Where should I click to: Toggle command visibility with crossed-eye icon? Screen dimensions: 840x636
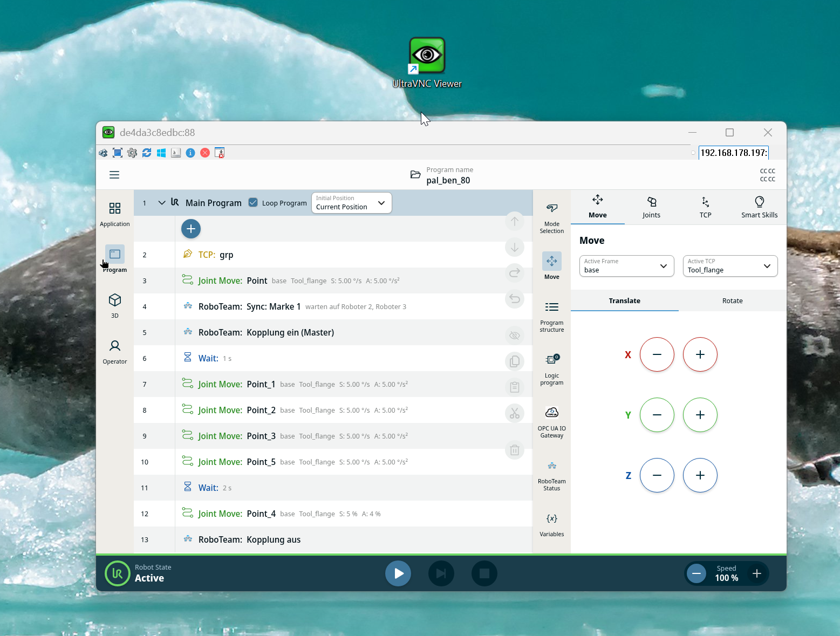(515, 335)
